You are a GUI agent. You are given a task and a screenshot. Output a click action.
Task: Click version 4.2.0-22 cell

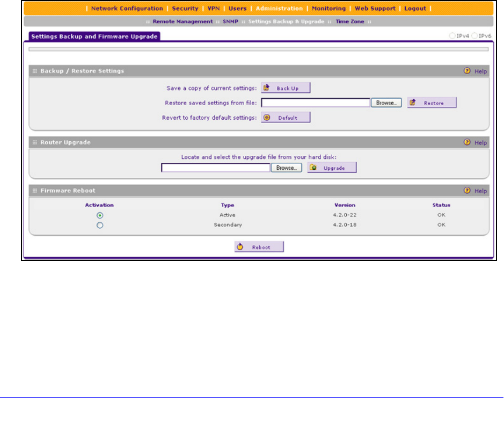point(345,215)
